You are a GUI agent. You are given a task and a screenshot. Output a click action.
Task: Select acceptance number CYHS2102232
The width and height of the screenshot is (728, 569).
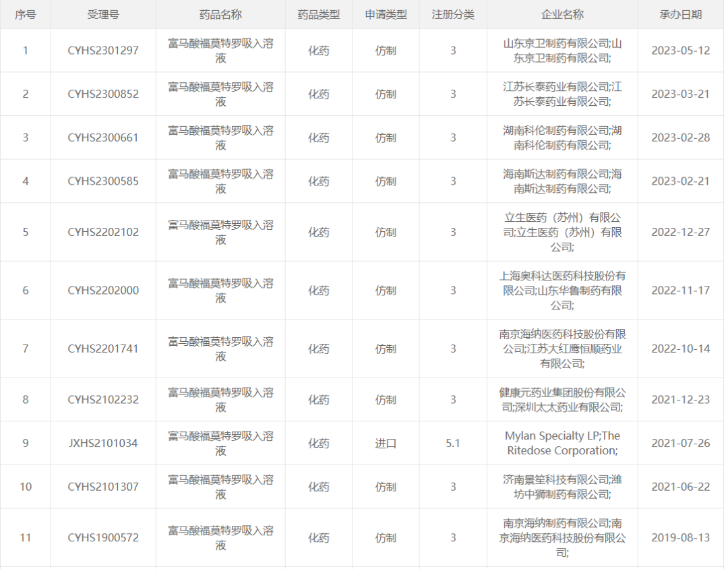[103, 400]
